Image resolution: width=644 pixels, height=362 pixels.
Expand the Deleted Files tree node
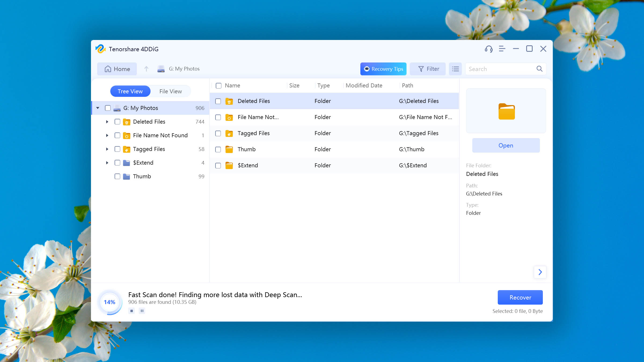[108, 121]
